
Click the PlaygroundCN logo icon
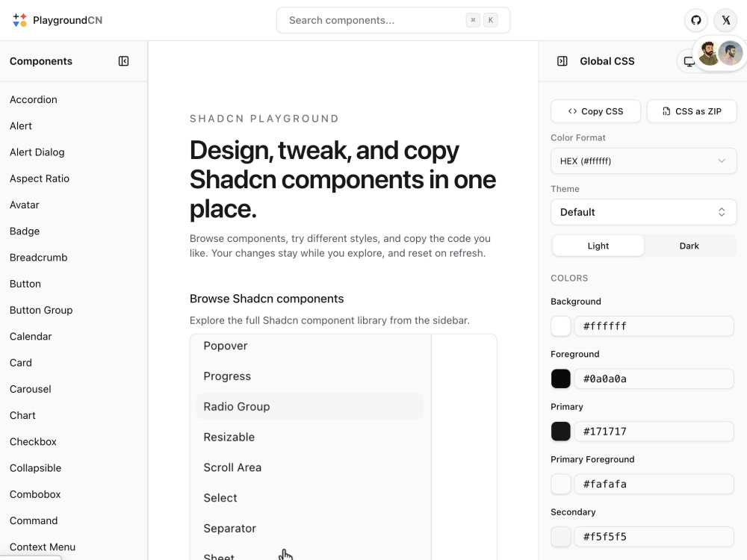[x=19, y=20]
